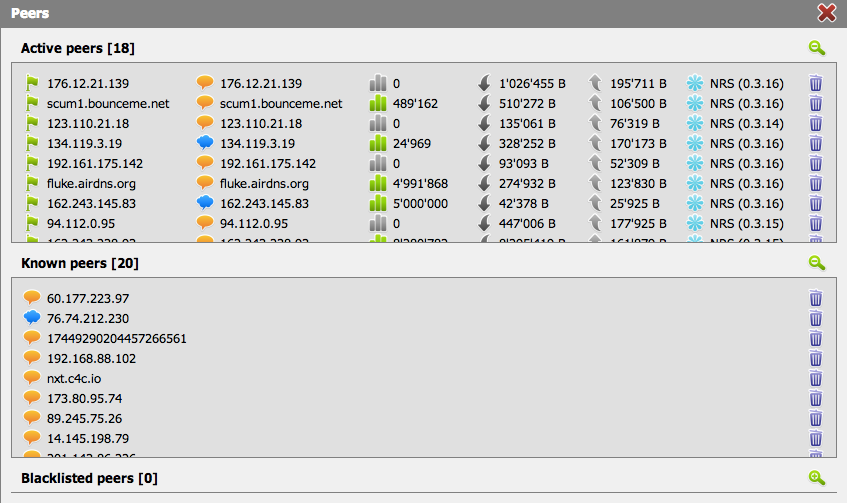Select address 123.110.21.18 in flag column

click(88, 124)
